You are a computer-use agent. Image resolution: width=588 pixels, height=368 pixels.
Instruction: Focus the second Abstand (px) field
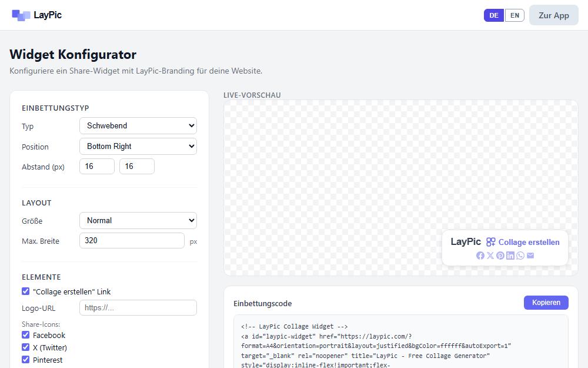click(137, 167)
